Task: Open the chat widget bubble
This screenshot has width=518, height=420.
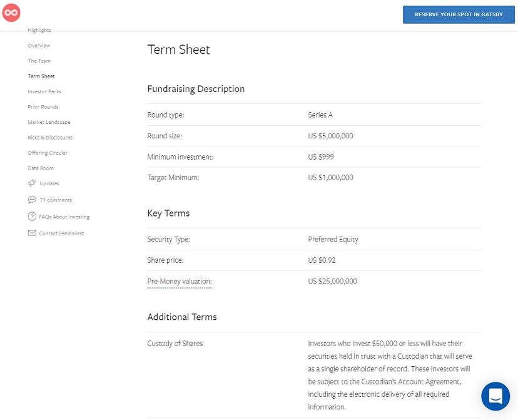Action: coord(495,396)
